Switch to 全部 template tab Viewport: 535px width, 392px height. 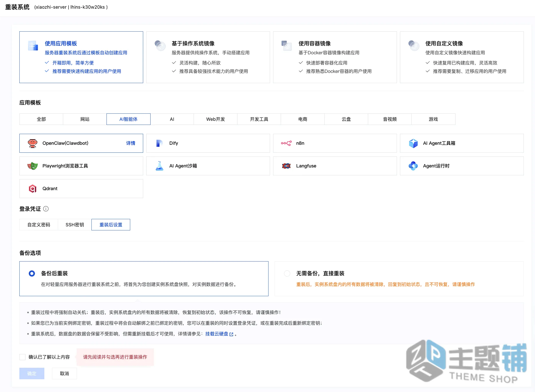41,119
